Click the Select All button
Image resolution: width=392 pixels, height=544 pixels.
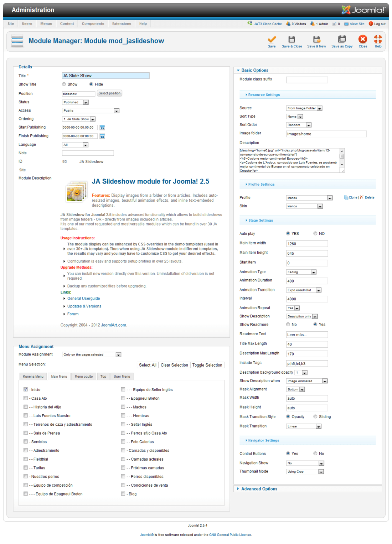[x=148, y=365]
